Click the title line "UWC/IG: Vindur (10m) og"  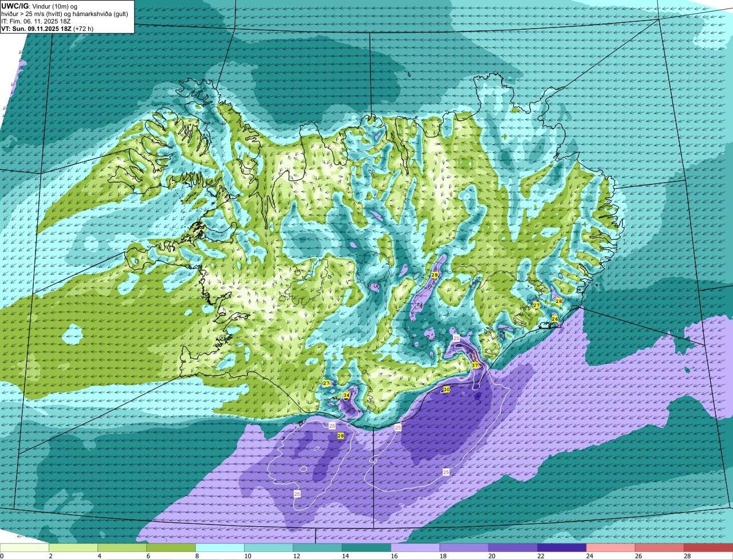click(x=40, y=6)
